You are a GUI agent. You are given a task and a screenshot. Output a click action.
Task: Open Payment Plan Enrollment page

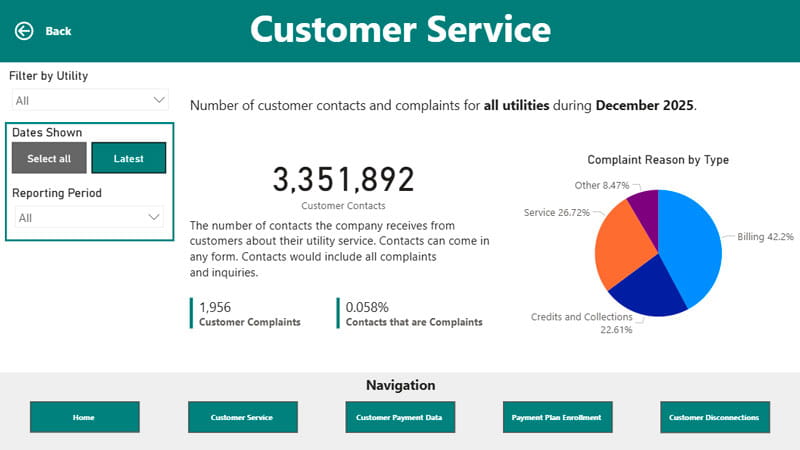tap(558, 417)
